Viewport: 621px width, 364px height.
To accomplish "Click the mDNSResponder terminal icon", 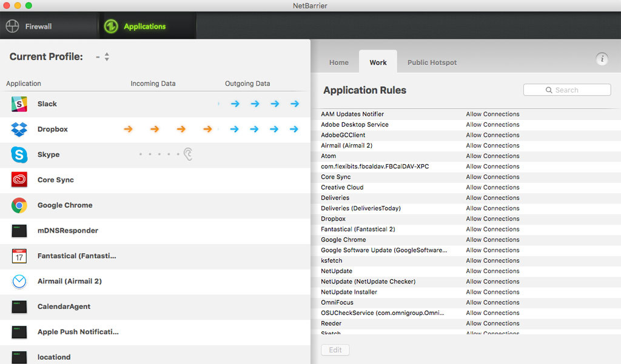I will click(19, 231).
